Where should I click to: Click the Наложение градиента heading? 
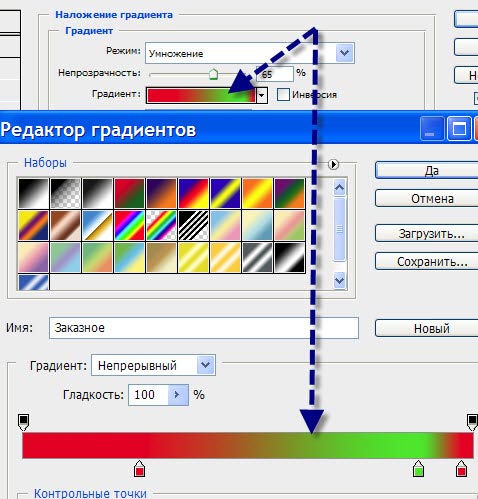[114, 15]
